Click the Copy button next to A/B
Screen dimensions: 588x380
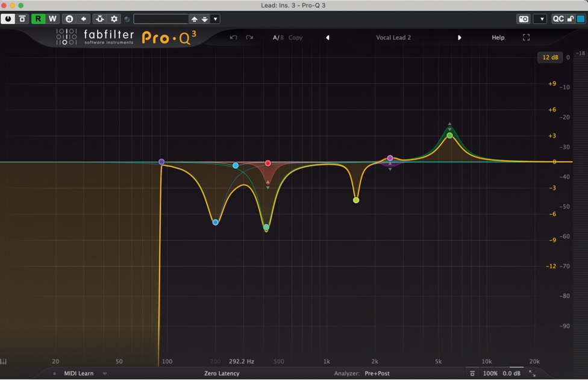tap(295, 37)
